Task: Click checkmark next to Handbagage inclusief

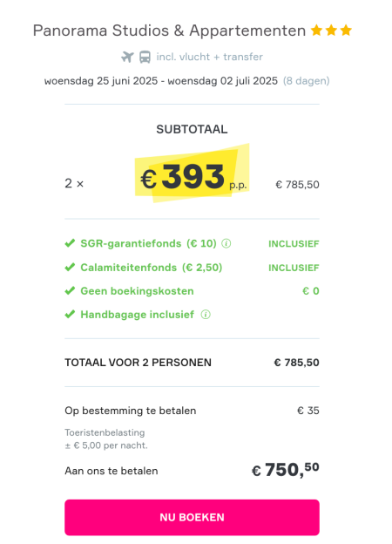Action: pyautogui.click(x=70, y=315)
